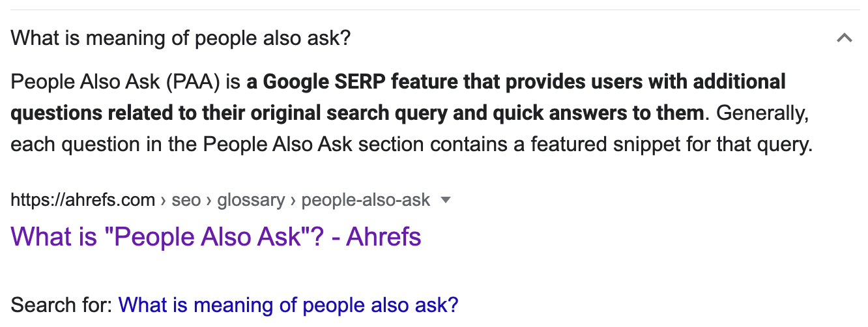Click the 'glossary' breadcrumb segment

point(251,200)
